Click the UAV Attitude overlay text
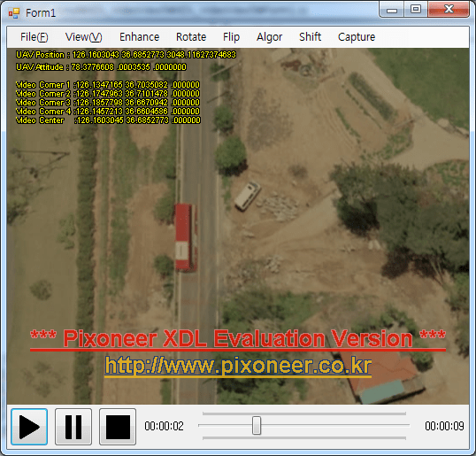The width and height of the screenshot is (476, 456). (x=101, y=66)
